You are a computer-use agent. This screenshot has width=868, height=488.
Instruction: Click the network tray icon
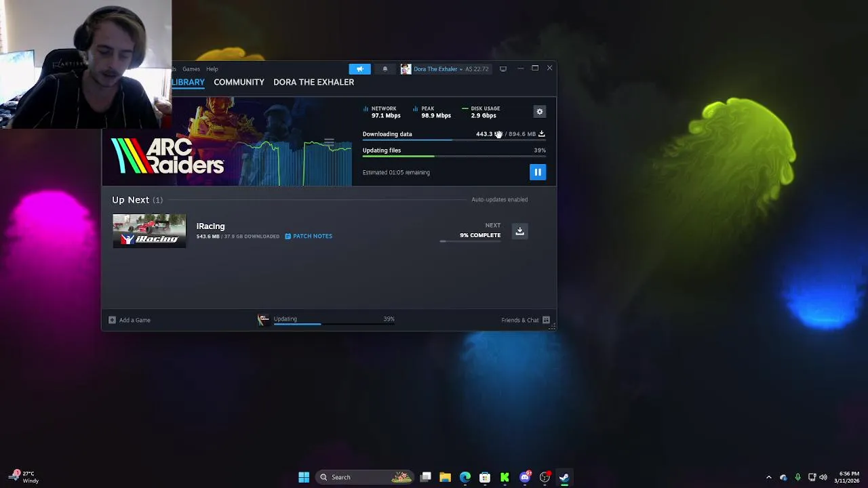click(x=812, y=477)
